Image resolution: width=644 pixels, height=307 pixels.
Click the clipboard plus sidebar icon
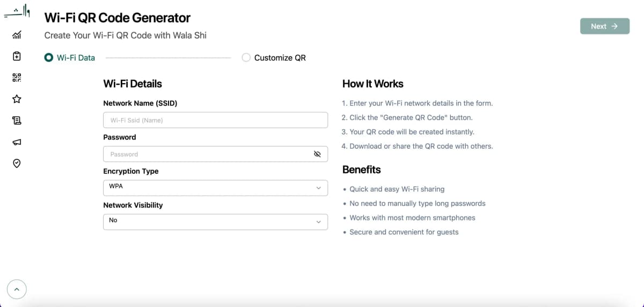[x=17, y=56]
